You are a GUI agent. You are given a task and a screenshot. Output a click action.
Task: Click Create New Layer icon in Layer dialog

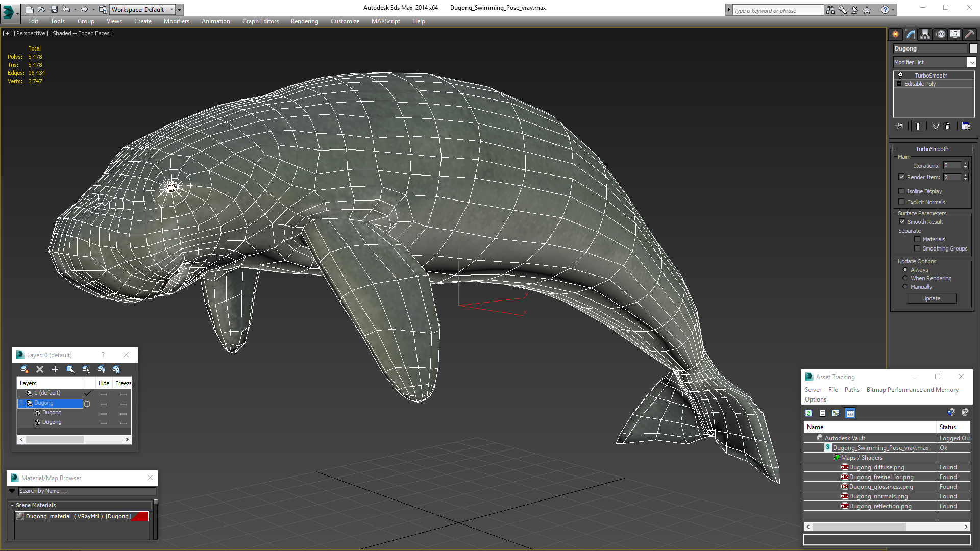[24, 369]
